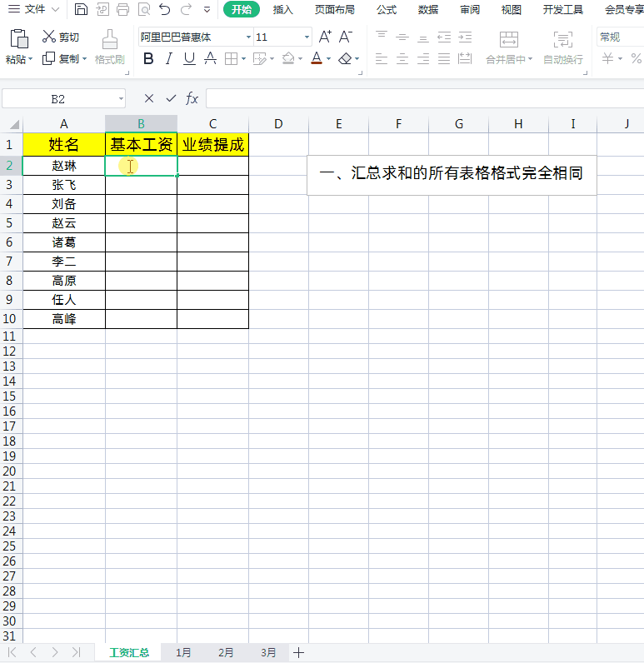Open the 文件 menu dropdown
Viewport: 644px width, 663px height.
click(x=34, y=9)
